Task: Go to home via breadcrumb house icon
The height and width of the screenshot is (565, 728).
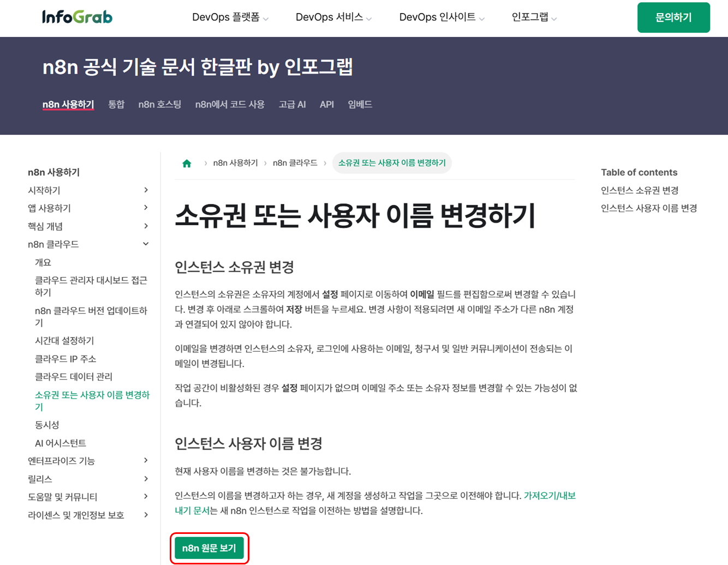Action: [187, 163]
